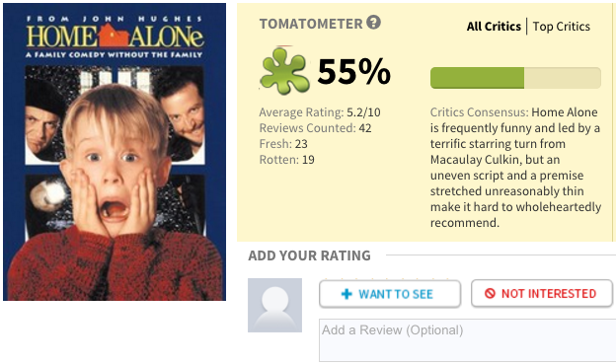Click the TOMATOMETER heading
Image resolution: width=616 pixels, height=364 pixels.
pyautogui.click(x=311, y=24)
